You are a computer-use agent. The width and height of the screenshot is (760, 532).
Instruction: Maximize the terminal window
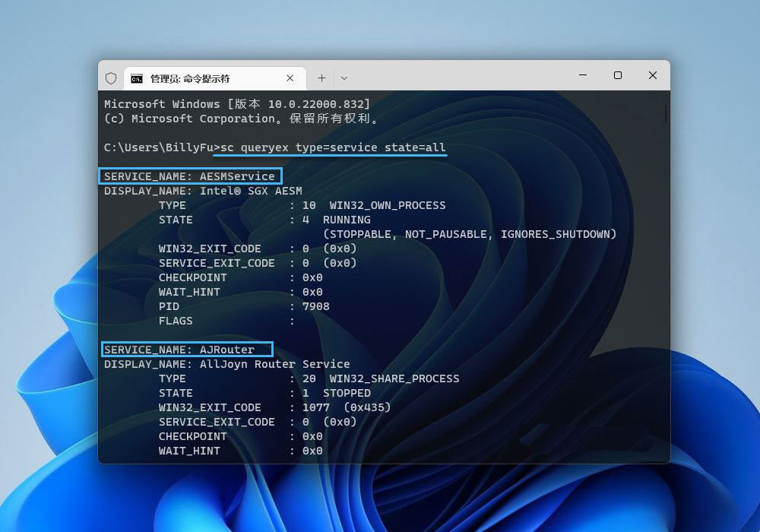pos(618,76)
